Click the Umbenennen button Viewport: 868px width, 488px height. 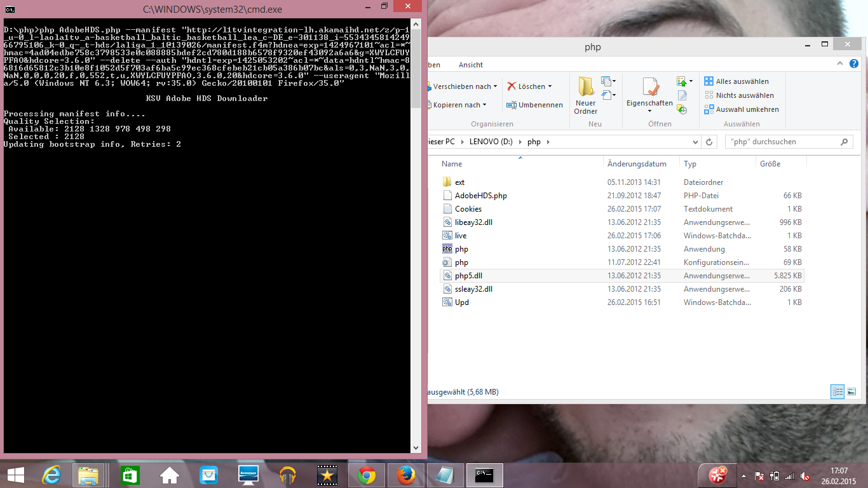(x=534, y=105)
